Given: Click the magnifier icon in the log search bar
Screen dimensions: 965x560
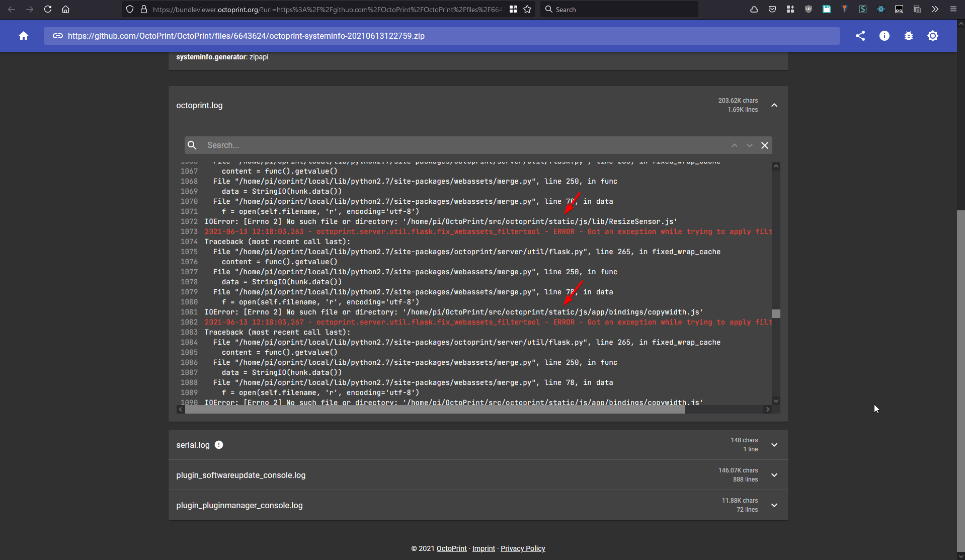Looking at the screenshot, I should [192, 145].
